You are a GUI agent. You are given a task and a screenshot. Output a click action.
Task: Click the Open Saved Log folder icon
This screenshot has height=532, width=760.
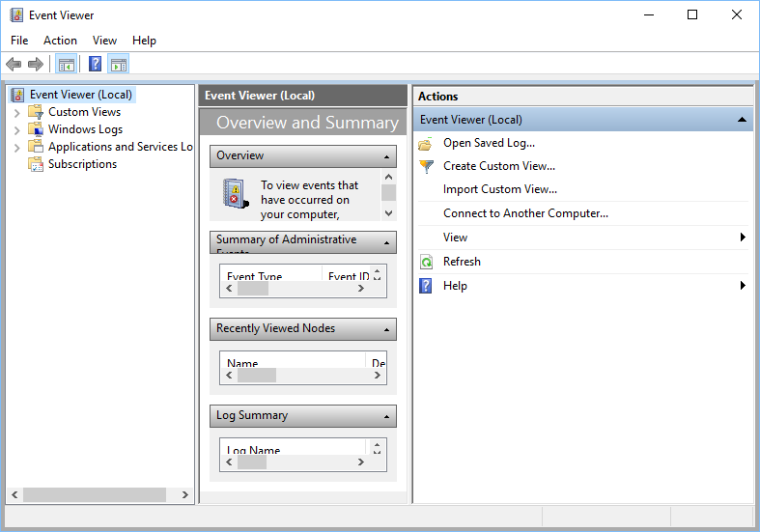click(x=425, y=144)
